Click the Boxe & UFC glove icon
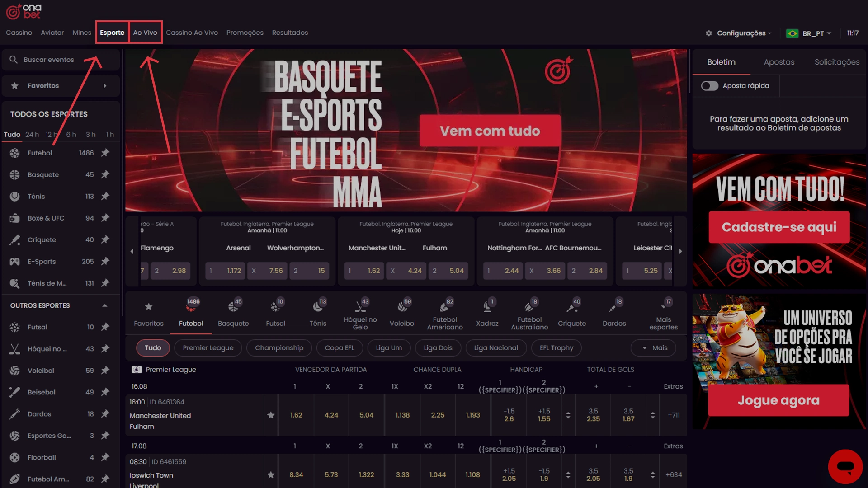Viewport: 868px width, 488px height. (15, 218)
